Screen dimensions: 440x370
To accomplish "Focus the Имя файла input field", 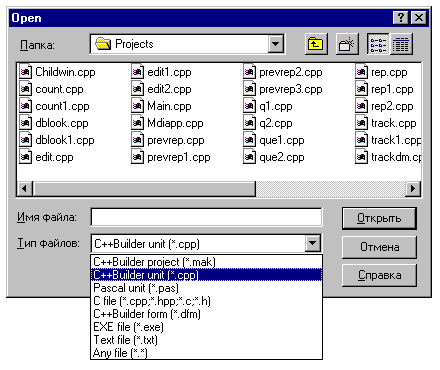I will click(206, 217).
